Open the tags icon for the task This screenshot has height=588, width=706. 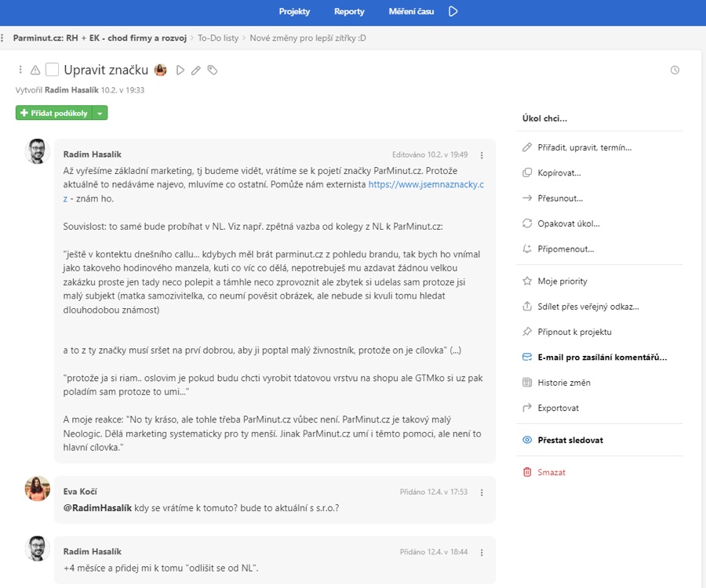212,70
